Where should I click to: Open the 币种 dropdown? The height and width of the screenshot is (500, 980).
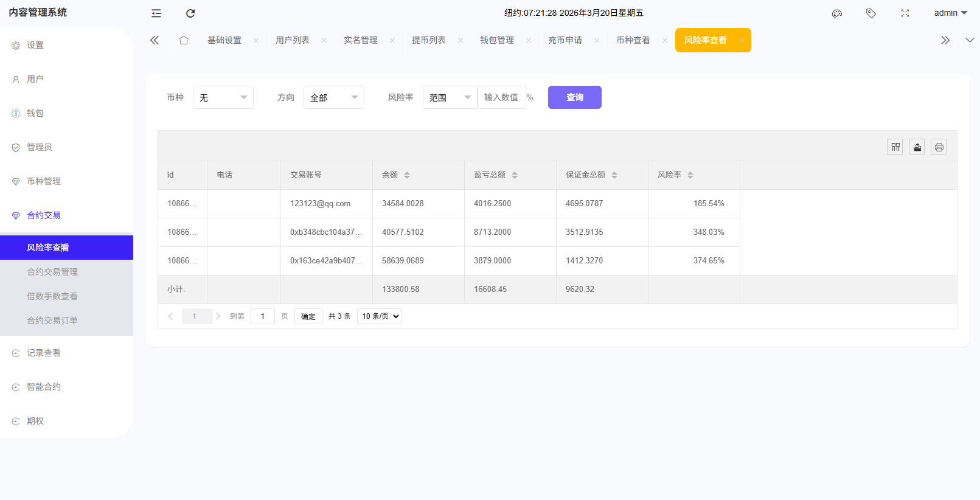[x=223, y=97]
